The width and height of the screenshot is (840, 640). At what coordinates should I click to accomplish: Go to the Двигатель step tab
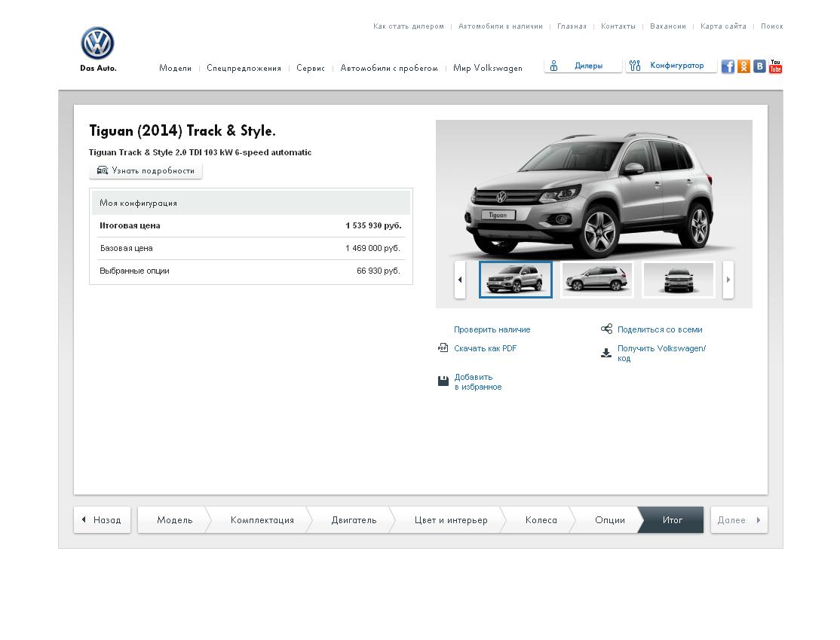(x=354, y=520)
